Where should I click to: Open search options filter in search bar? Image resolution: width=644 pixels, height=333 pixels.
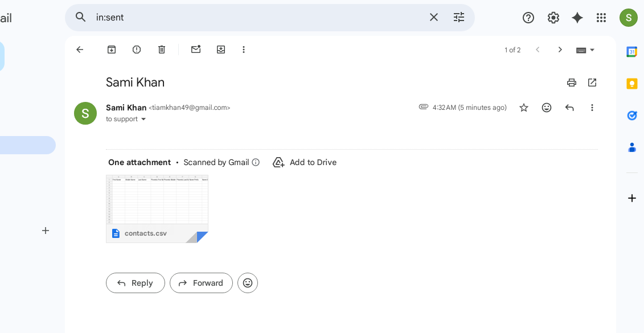pyautogui.click(x=459, y=17)
